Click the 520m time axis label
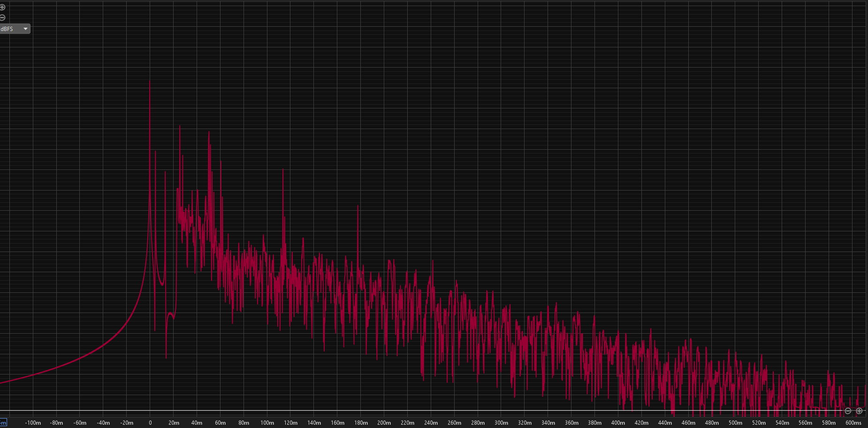 pyautogui.click(x=759, y=423)
